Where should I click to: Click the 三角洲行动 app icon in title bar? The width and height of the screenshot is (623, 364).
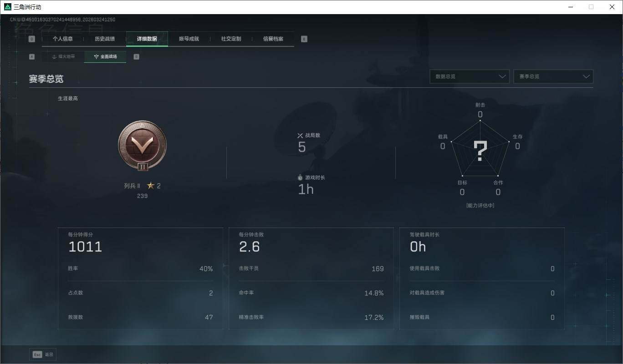tap(7, 7)
